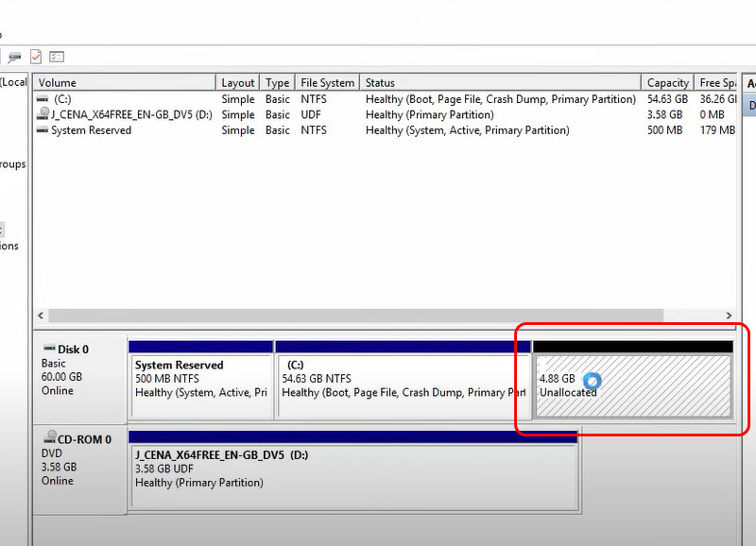Screen dimensions: 756x546
Task: Sort by the Volume column header
Action: pyautogui.click(x=124, y=83)
